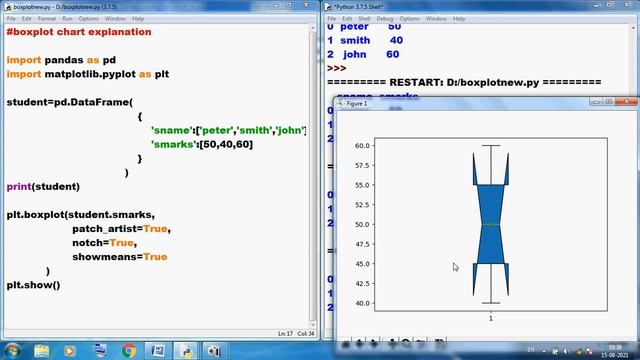This screenshot has height=360, width=640.
Task: Open the Run menu in editor
Action: click(x=67, y=19)
